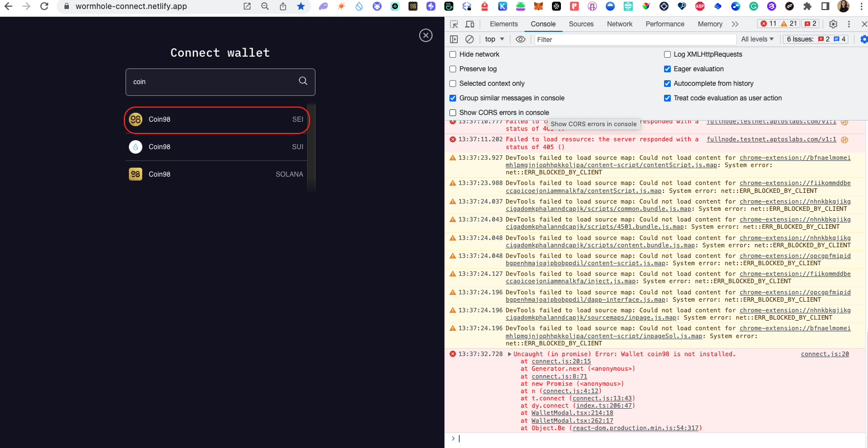Viewport: 868px width, 448px height.
Task: Toggle the console sidebar panel icon
Action: (454, 39)
